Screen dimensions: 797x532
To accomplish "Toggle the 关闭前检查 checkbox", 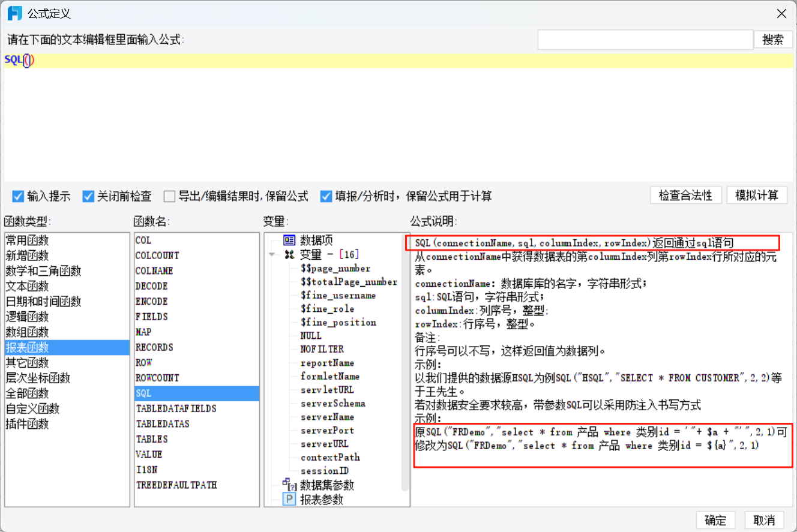I will [x=89, y=196].
